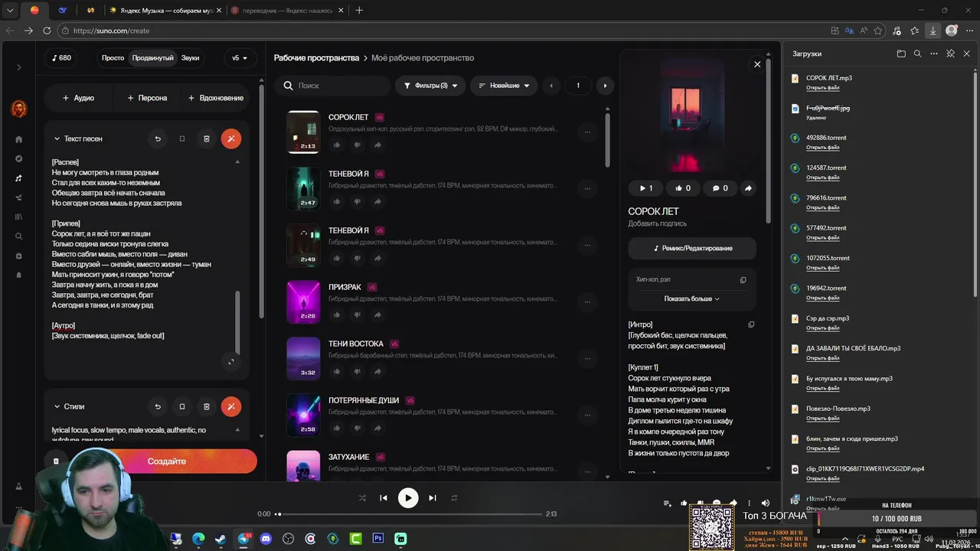The height and width of the screenshot is (551, 980).
Task: Share the song from details panel
Action: tap(748, 188)
